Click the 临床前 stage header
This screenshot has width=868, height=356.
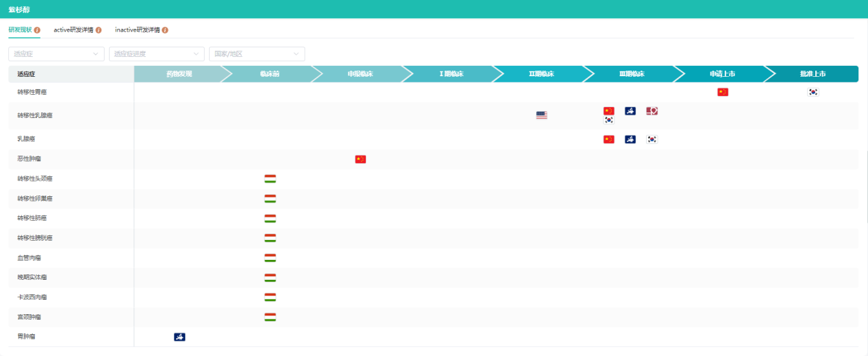(x=270, y=74)
